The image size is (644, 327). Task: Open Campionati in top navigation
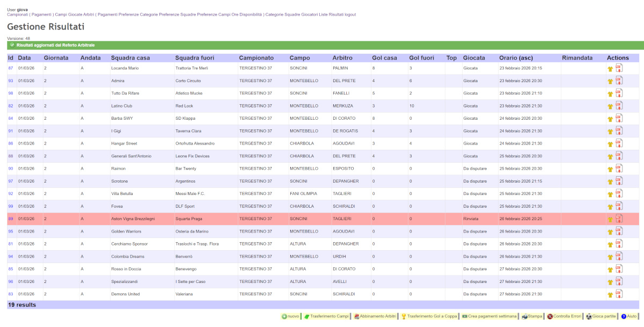click(x=17, y=14)
